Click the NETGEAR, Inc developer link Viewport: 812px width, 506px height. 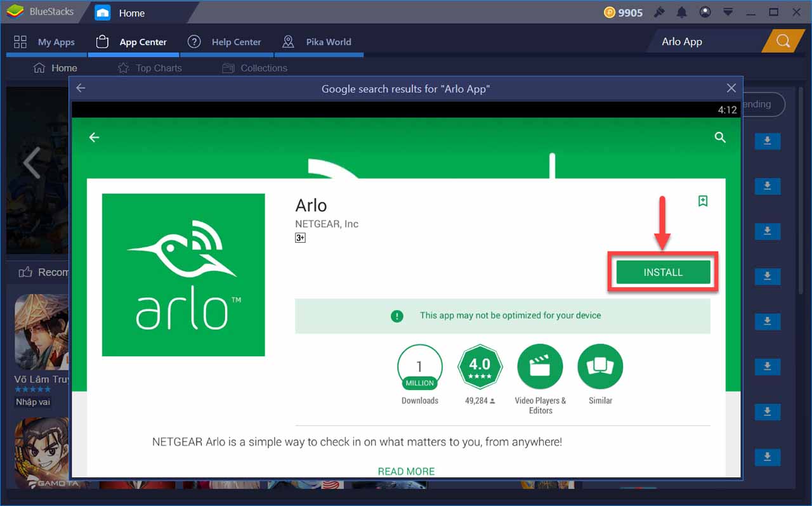click(x=327, y=224)
